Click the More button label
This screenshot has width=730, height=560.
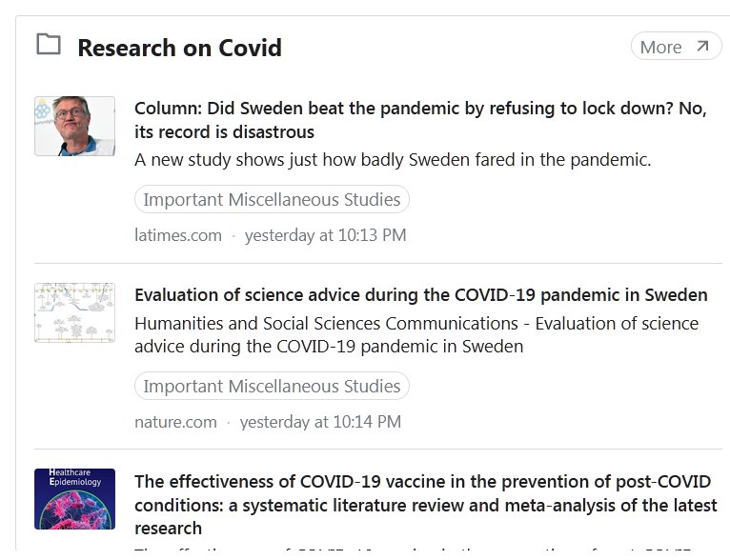click(660, 47)
